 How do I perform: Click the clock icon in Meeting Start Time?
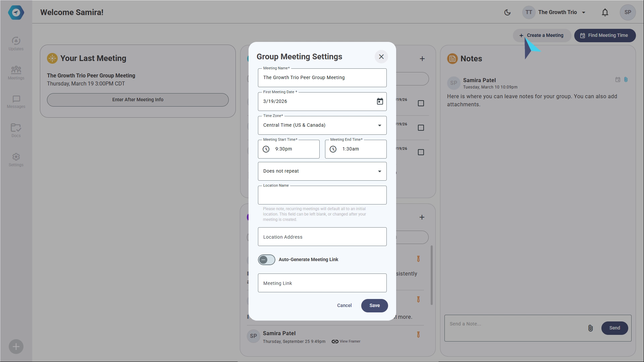[266, 149]
